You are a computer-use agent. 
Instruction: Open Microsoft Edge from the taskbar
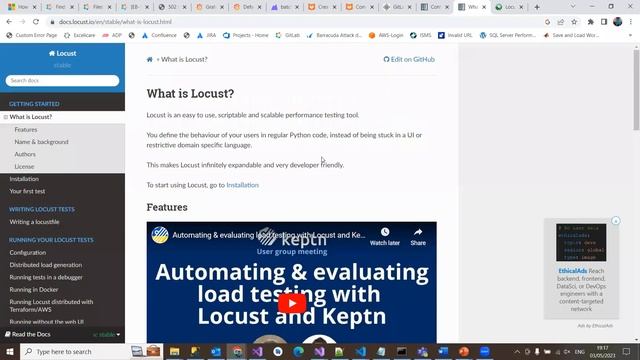[298, 351]
